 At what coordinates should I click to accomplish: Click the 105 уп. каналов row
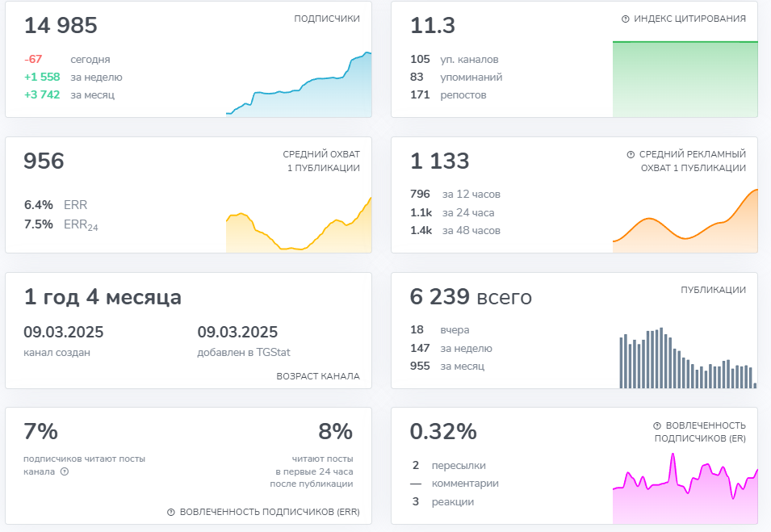(455, 60)
